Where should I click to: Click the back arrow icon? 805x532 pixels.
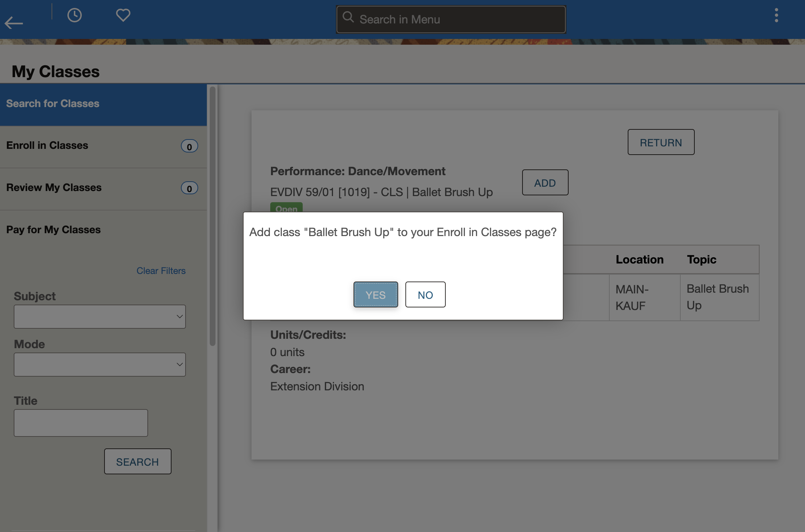[14, 23]
